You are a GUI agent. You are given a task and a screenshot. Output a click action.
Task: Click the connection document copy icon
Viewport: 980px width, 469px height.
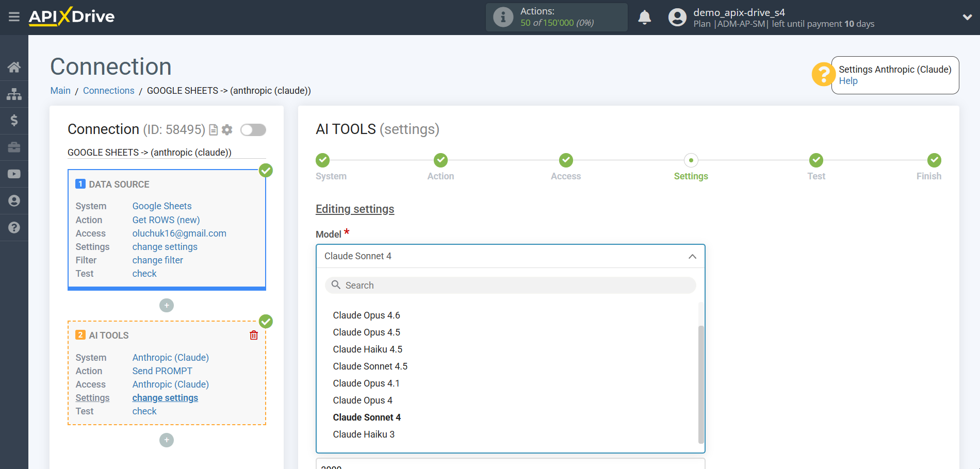click(x=213, y=130)
